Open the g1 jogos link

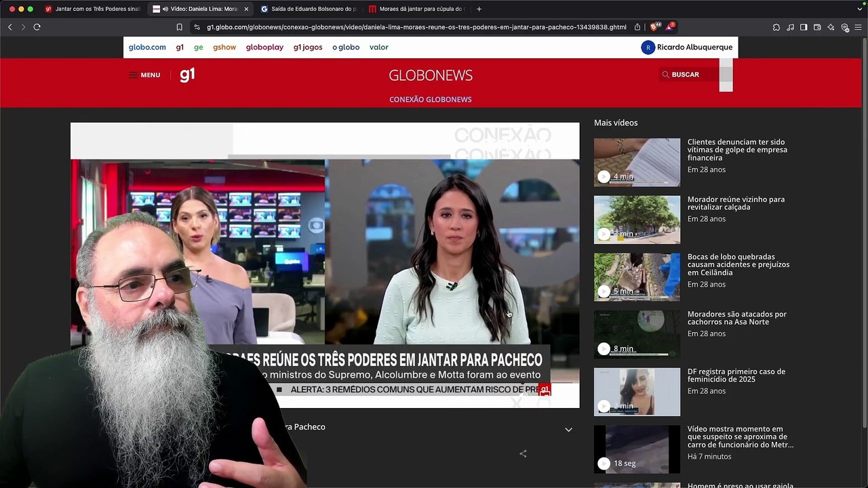click(308, 47)
